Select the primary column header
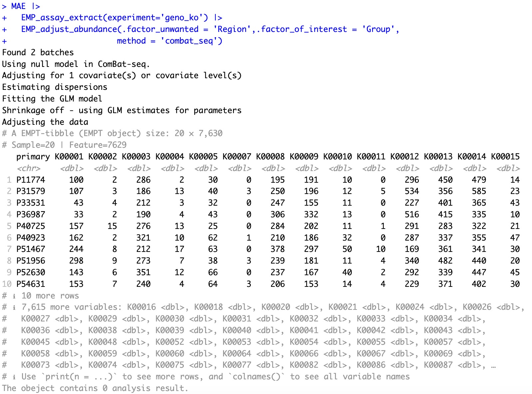Viewport: 532px width, 394px height. click(x=33, y=157)
